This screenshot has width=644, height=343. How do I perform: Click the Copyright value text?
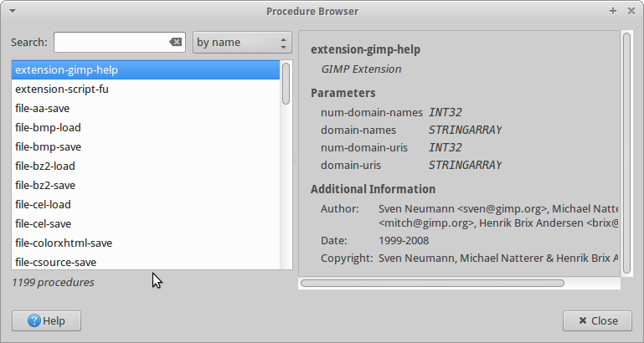(x=498, y=258)
